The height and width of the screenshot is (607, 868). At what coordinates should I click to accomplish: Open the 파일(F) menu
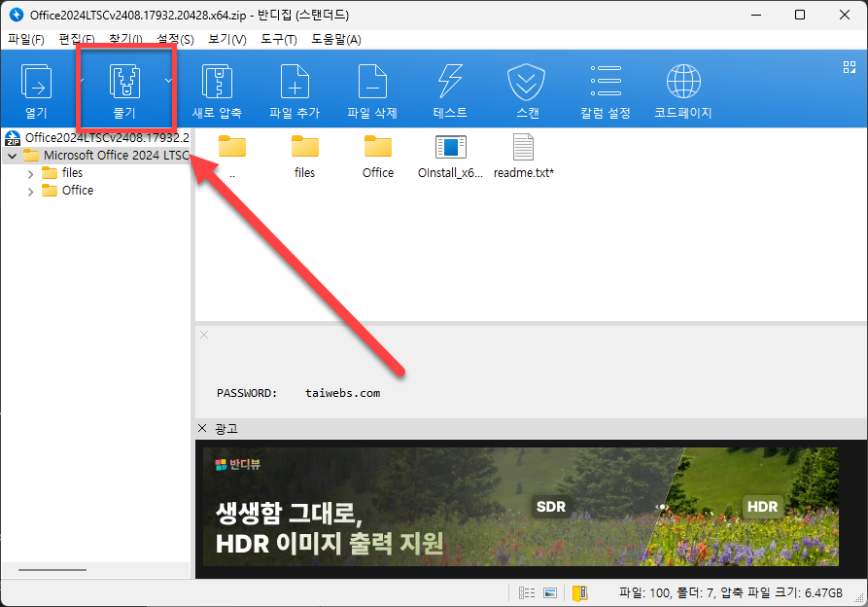coord(26,39)
